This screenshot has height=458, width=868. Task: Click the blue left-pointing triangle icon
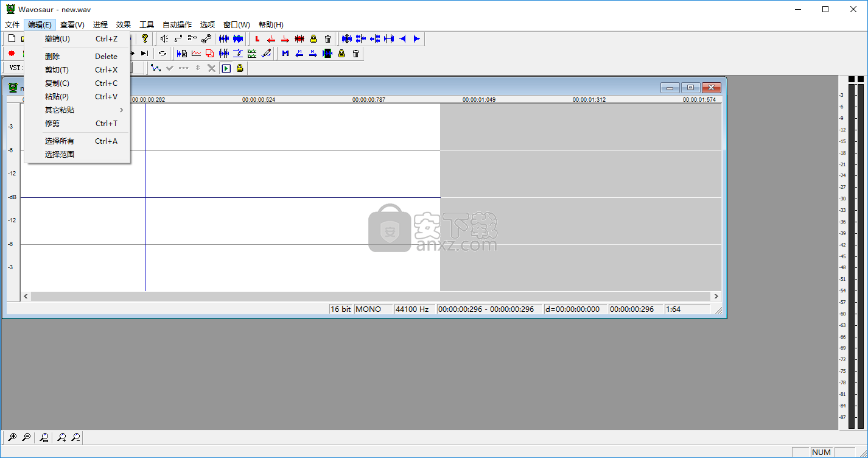click(402, 38)
